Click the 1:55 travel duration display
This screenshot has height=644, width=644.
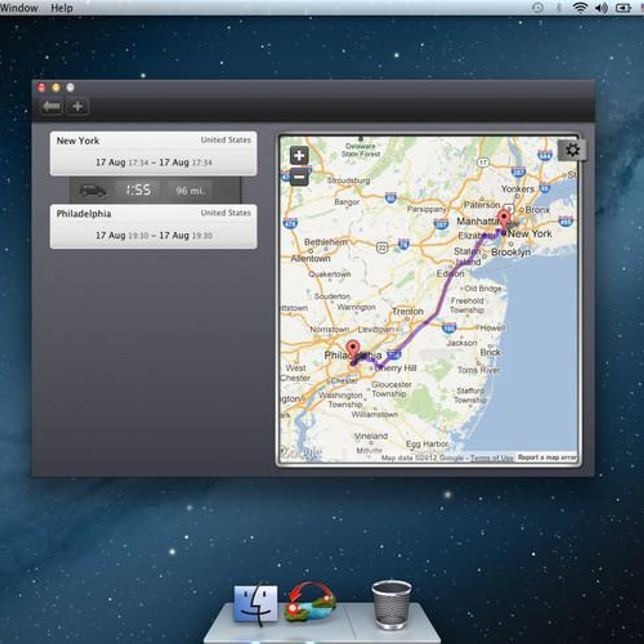click(138, 190)
